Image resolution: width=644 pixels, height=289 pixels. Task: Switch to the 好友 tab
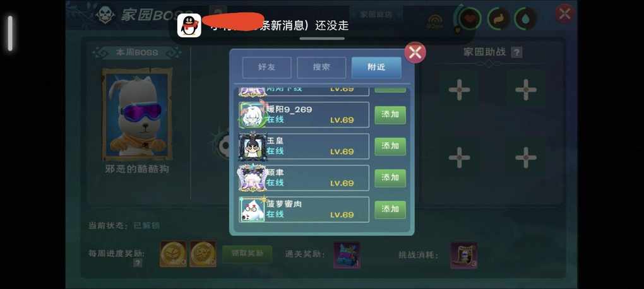click(266, 68)
